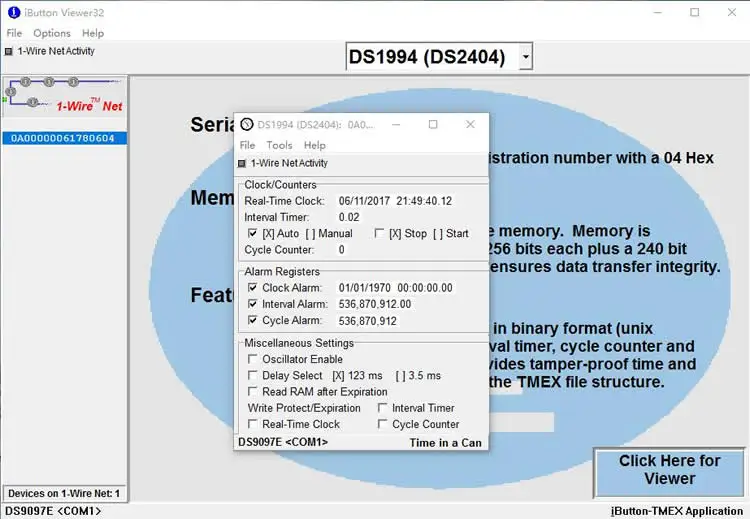Enable the Oscillator Enable checkbox

[x=253, y=359]
